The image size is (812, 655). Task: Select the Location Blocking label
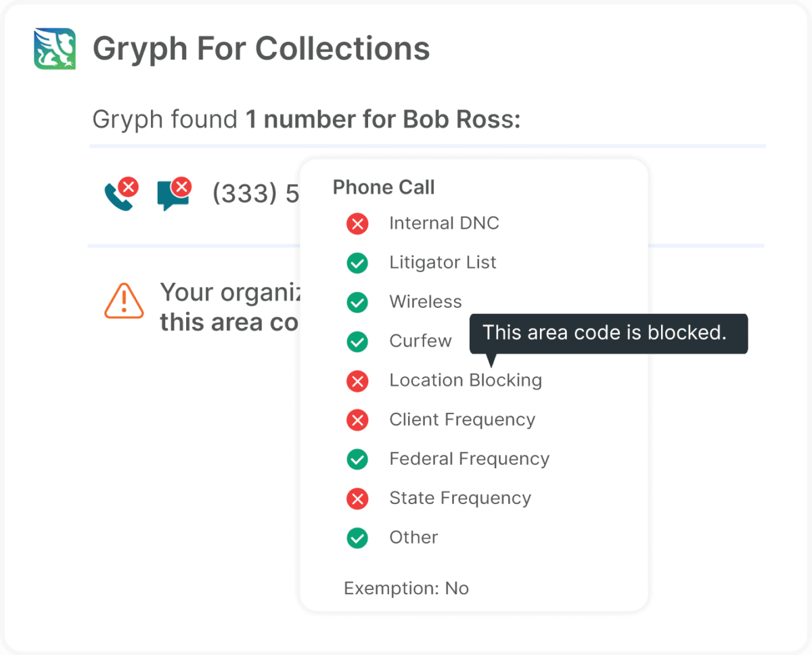[x=466, y=380]
